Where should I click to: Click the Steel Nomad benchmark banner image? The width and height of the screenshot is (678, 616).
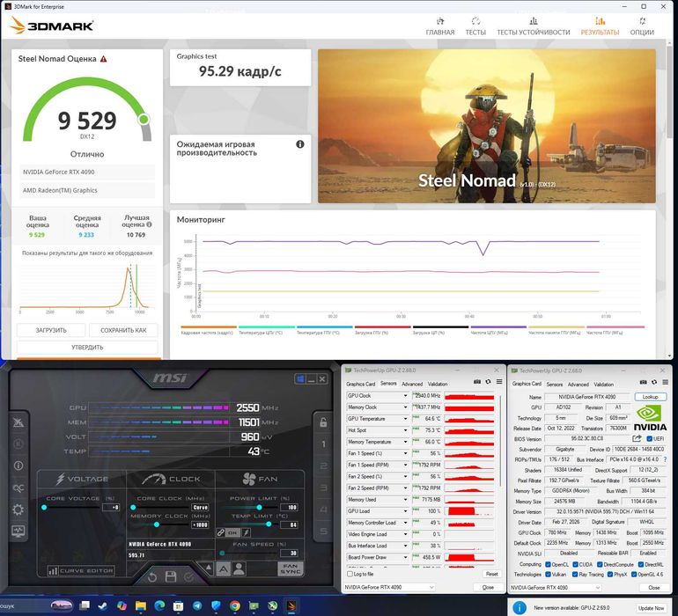tap(486, 126)
